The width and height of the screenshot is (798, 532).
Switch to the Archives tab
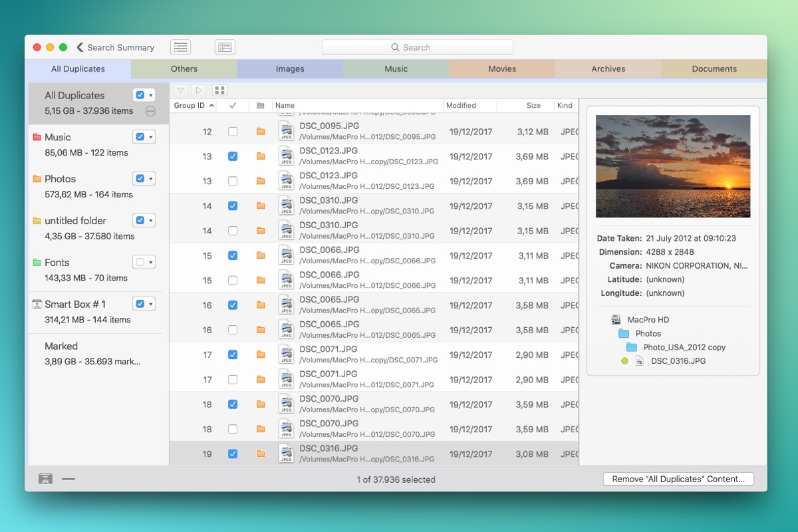click(x=608, y=69)
